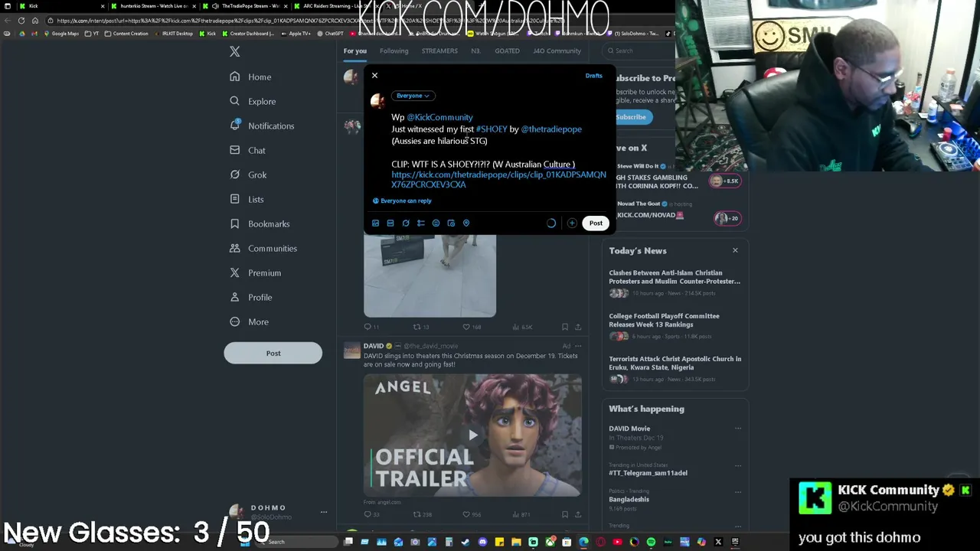Open the Bangladeshis trending topic
The height and width of the screenshot is (551, 980).
pos(629,499)
